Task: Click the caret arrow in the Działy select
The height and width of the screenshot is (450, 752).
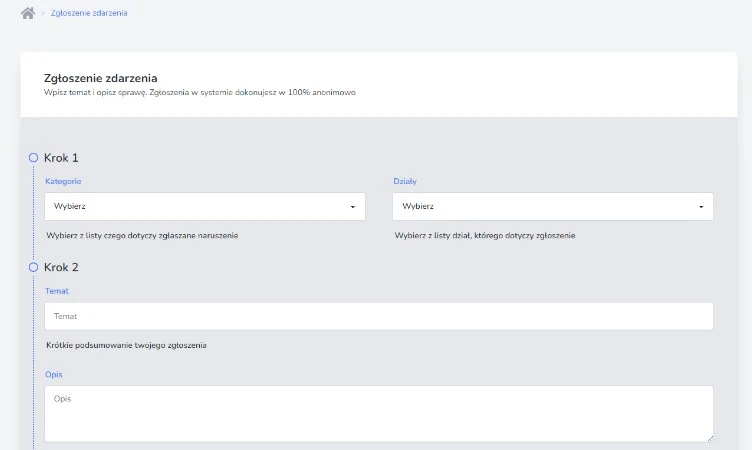Action: click(701, 207)
